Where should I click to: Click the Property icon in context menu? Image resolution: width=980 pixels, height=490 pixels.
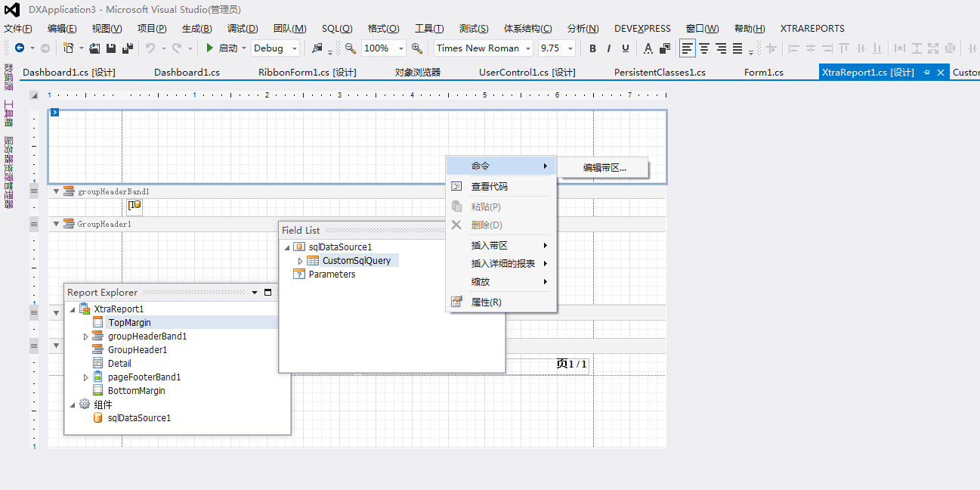point(456,302)
